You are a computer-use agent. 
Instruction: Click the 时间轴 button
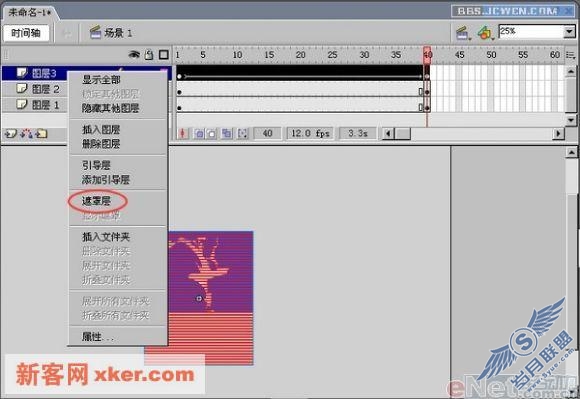(26, 33)
